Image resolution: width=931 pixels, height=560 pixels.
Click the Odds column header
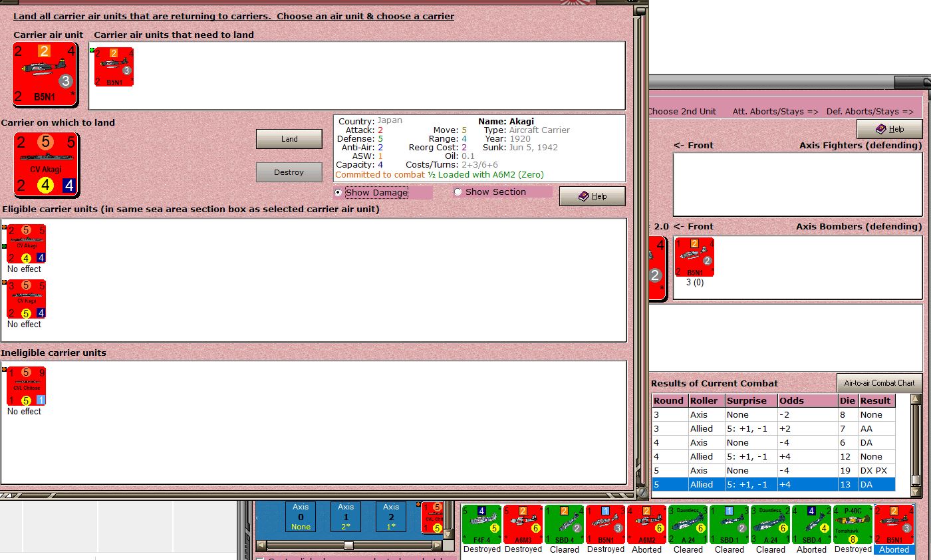(807, 400)
